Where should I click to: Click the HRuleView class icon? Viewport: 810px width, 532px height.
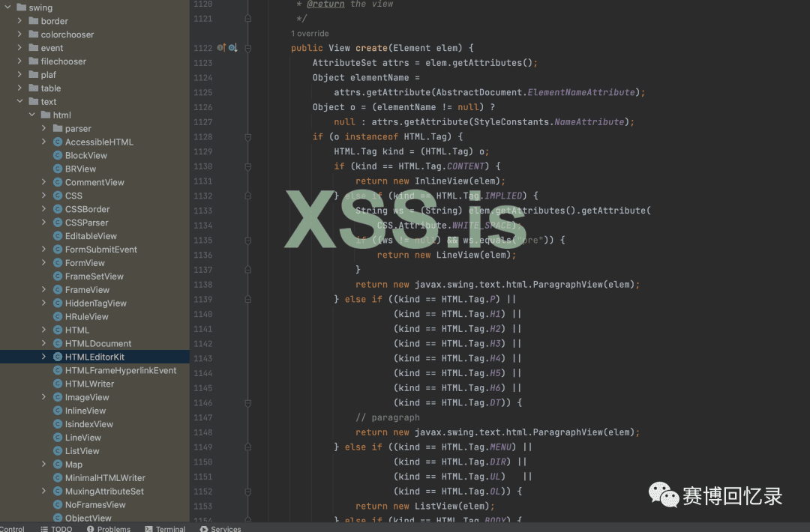point(58,316)
